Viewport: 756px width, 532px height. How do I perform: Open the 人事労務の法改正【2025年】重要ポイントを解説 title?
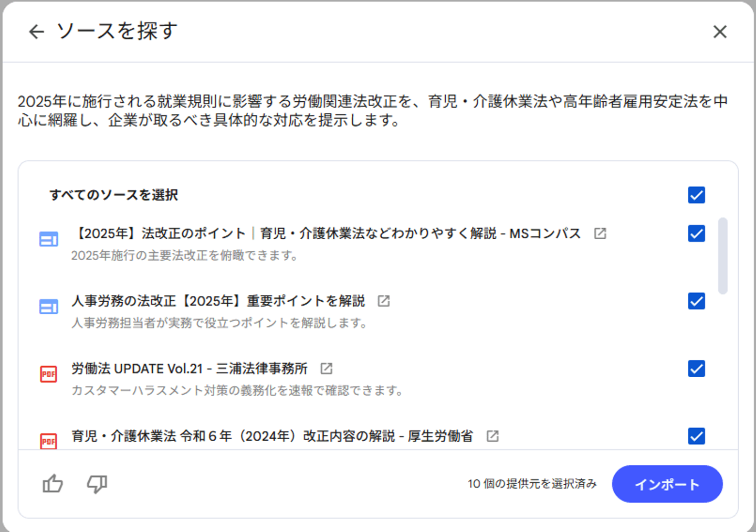pos(218,301)
